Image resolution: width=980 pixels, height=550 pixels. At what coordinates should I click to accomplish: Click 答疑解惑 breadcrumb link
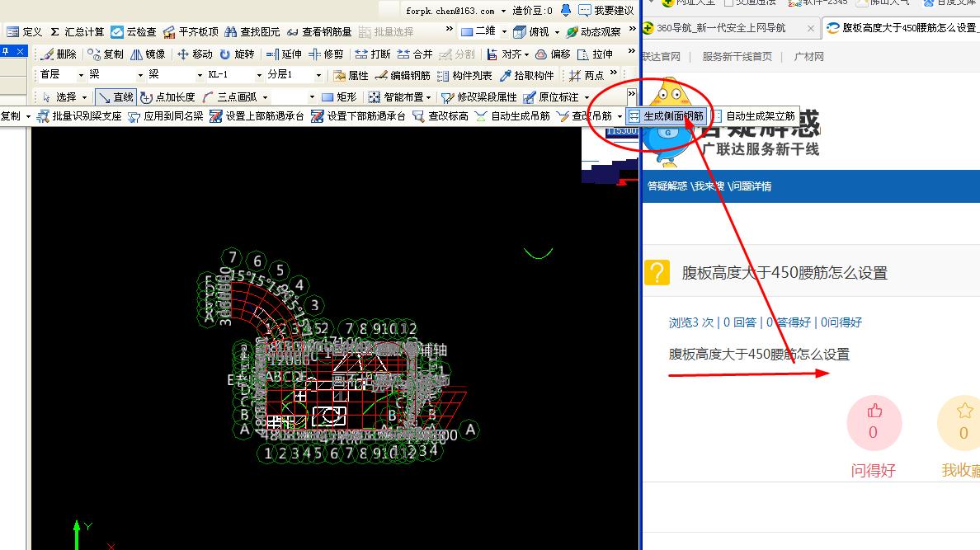click(x=667, y=186)
